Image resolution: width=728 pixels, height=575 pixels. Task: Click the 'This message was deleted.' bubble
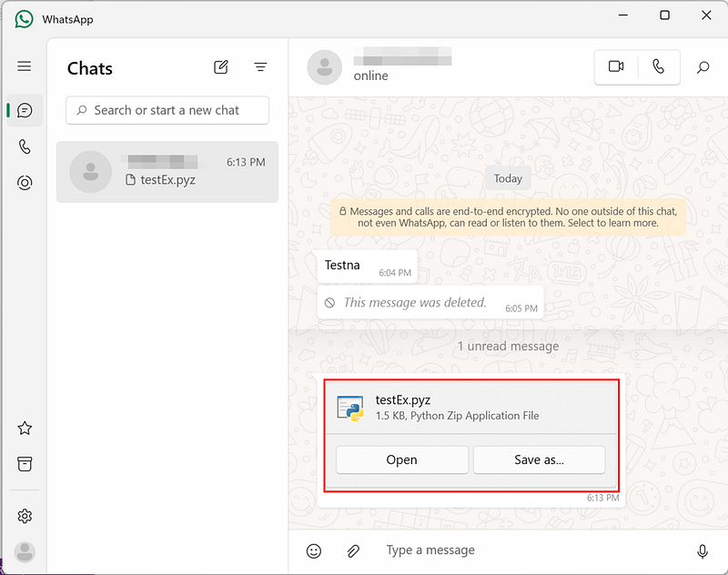430,303
